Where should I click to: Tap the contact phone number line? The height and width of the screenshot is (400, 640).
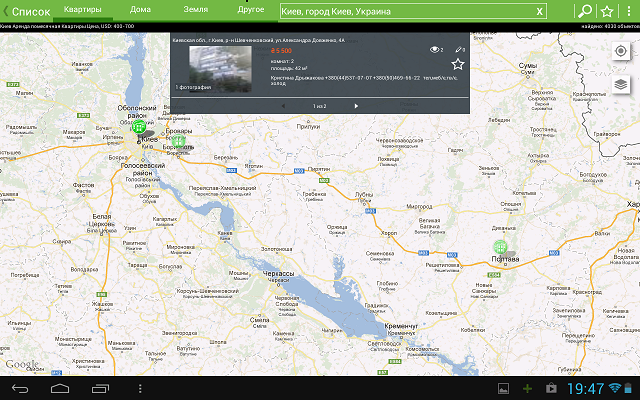tap(364, 78)
